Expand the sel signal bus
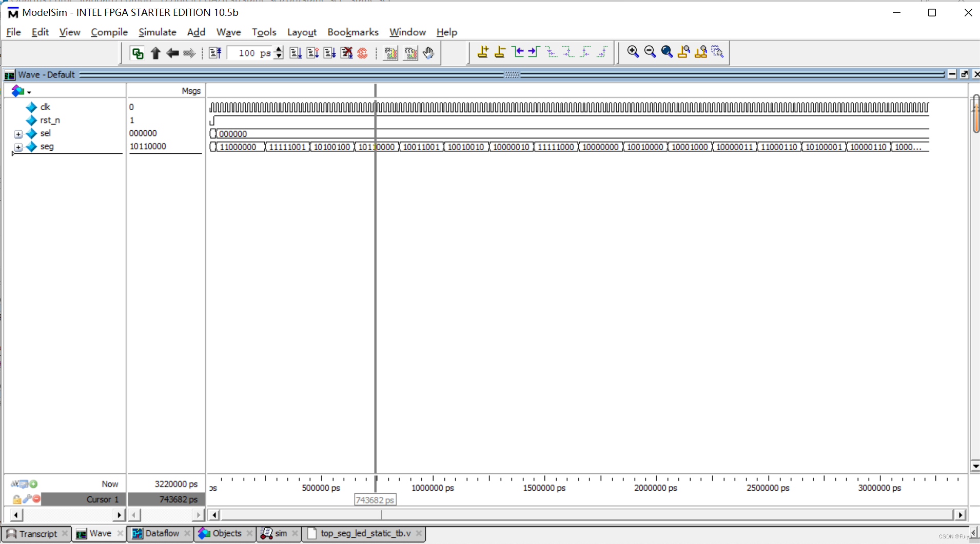The image size is (980, 544). [18, 134]
